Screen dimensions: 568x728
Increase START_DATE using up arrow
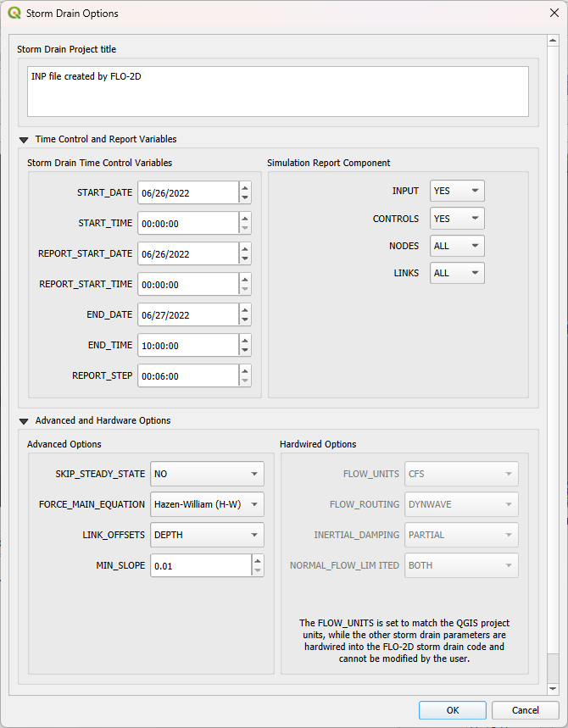click(245, 187)
